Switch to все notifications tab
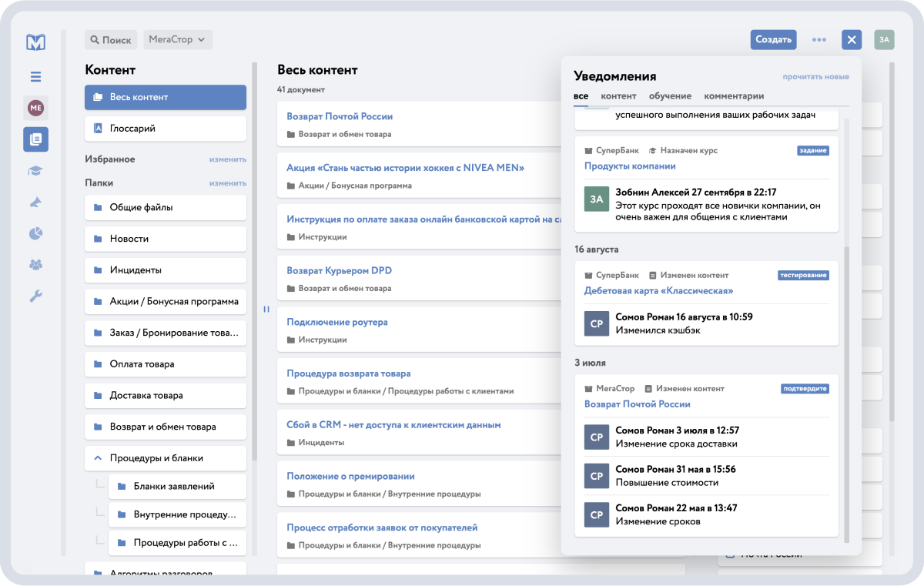 pyautogui.click(x=581, y=96)
